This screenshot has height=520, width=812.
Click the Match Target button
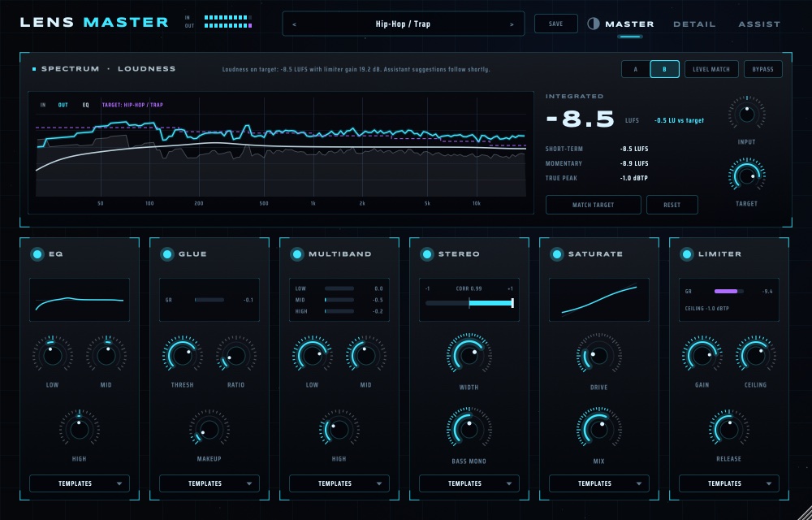point(593,205)
